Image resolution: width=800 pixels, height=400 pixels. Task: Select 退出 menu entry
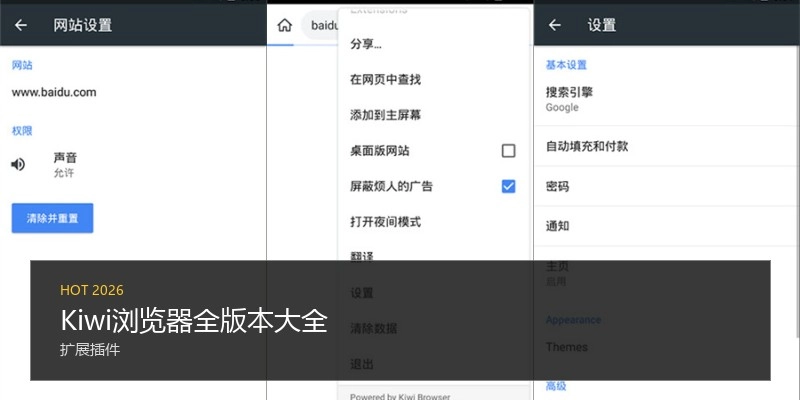click(x=433, y=364)
